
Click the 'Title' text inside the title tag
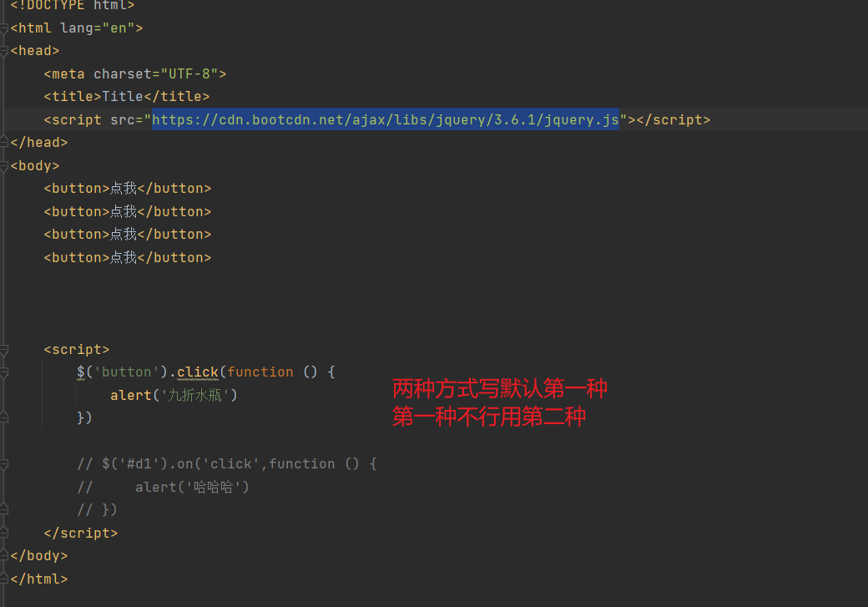point(123,97)
